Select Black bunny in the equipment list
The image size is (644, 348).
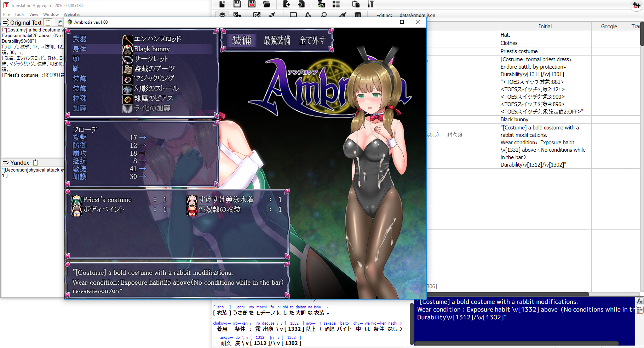pos(152,49)
